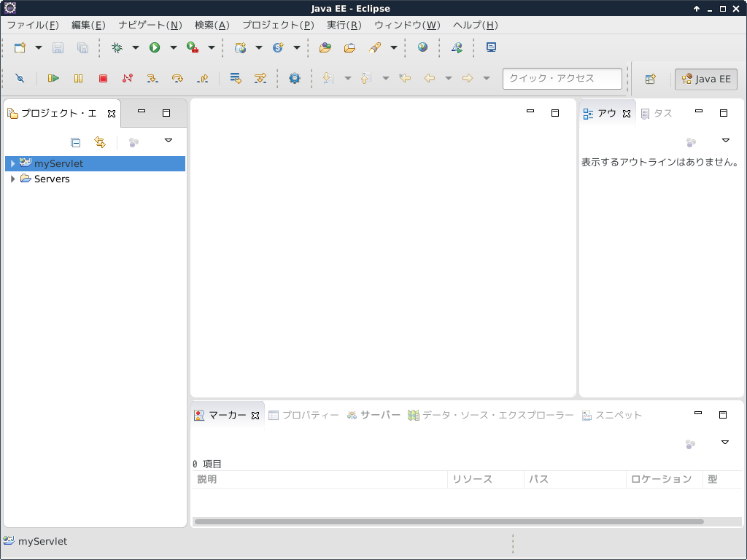Click the New Dynamic Web Project icon
Screen dimensions: 747x560
pyautogui.click(x=240, y=47)
